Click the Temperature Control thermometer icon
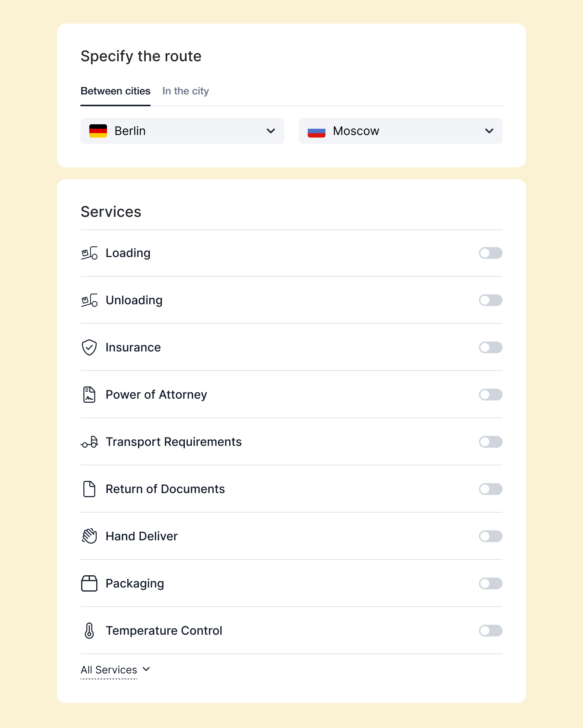The image size is (583, 728). [x=89, y=631]
